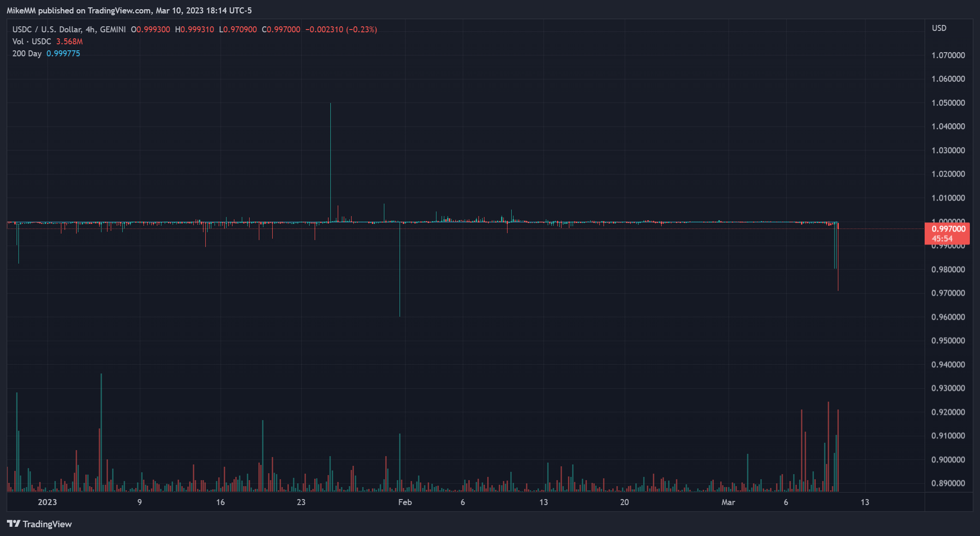Click the open price value O0.999300
This screenshot has height=536, width=980.
tap(150, 30)
